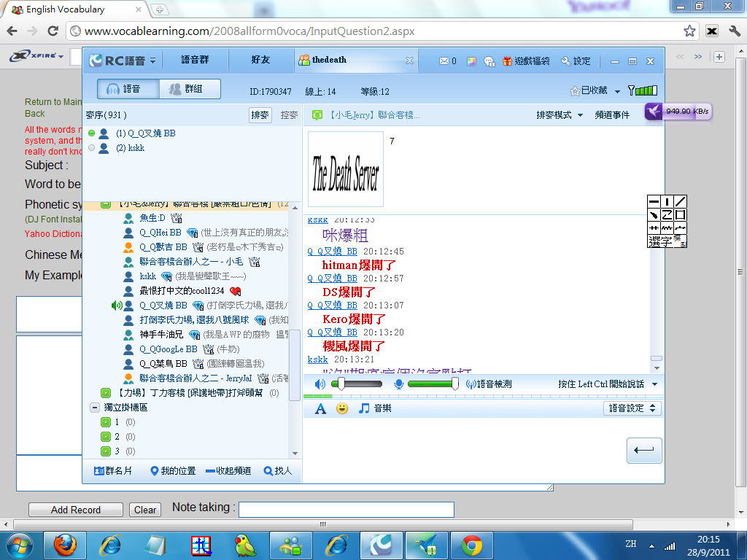747x560 pixels.
Task: Click the 音樂 music note icon
Action: click(375, 408)
